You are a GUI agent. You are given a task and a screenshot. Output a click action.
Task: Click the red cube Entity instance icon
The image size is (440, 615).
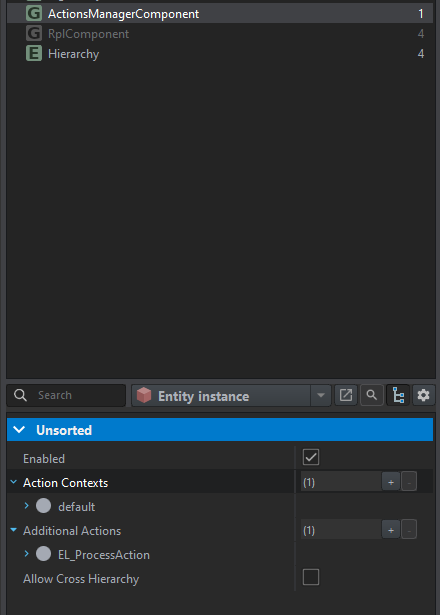144,395
